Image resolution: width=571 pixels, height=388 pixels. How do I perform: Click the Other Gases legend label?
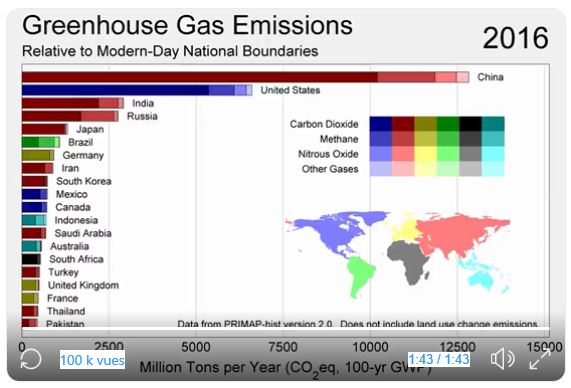coord(330,169)
